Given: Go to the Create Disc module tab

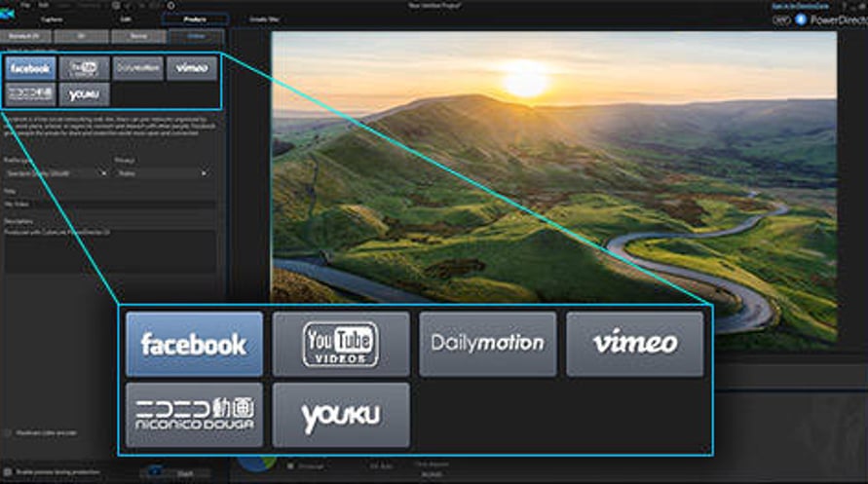Looking at the screenshot, I should coord(264,19).
